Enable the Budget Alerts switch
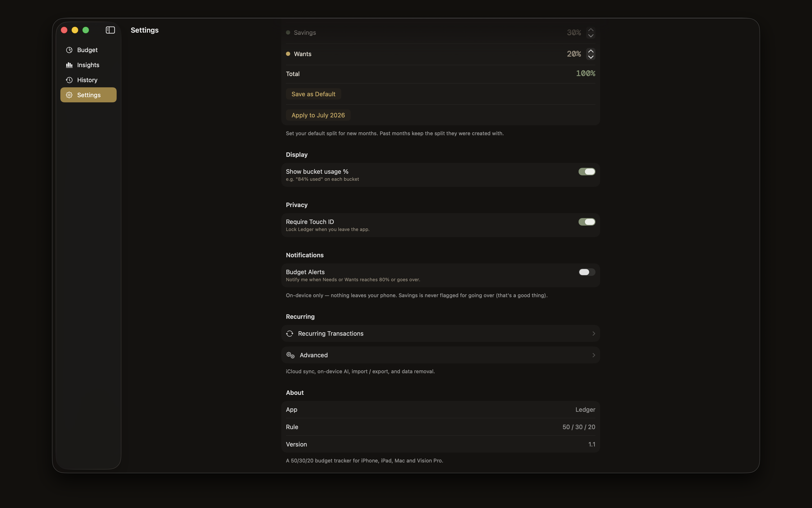This screenshot has width=812, height=508. tap(586, 272)
